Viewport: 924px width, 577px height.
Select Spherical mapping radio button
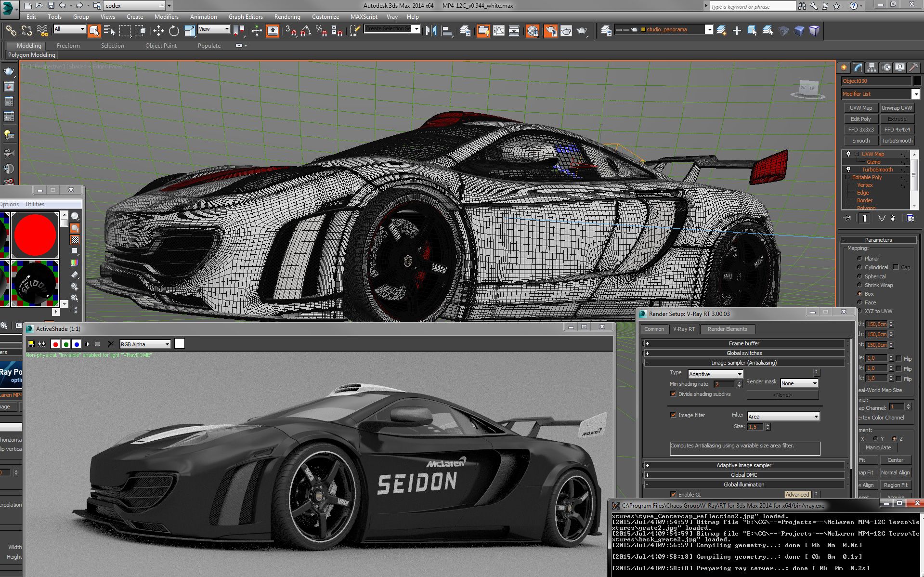[x=859, y=276]
